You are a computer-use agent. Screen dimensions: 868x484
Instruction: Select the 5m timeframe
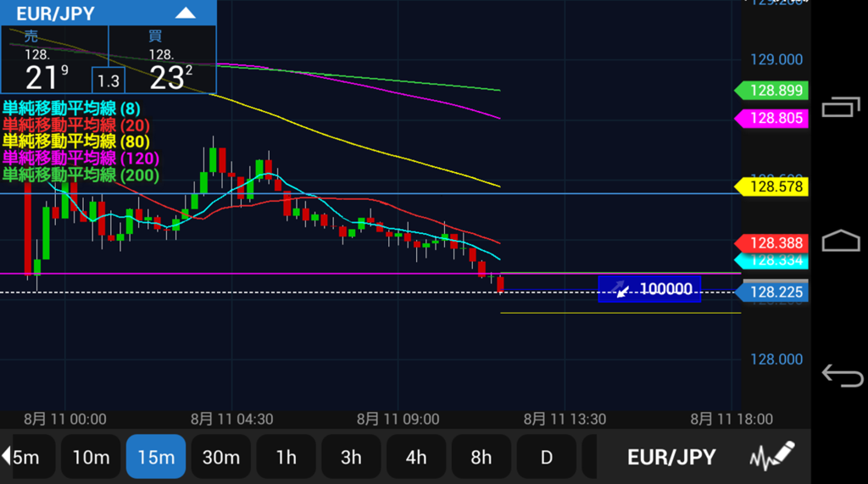[x=29, y=457]
